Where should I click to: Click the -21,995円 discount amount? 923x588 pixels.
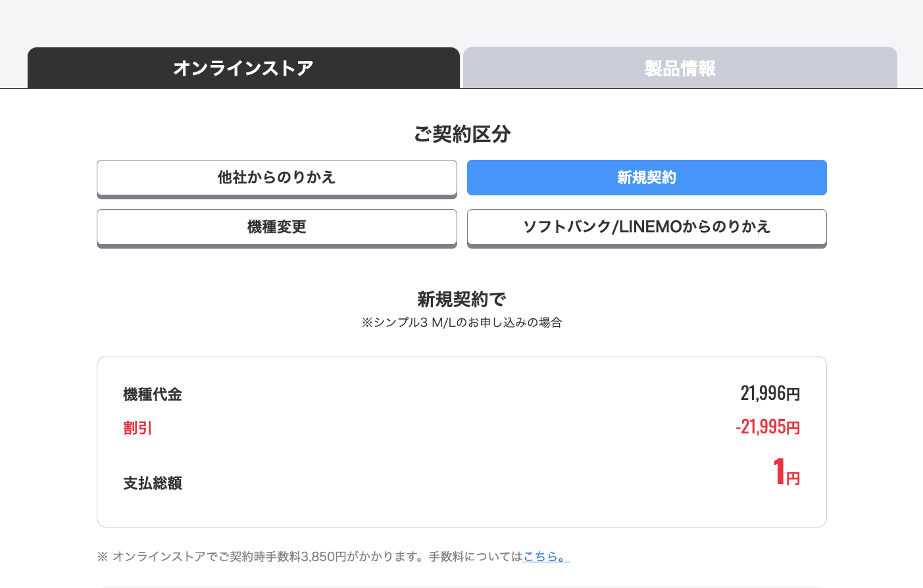(768, 427)
